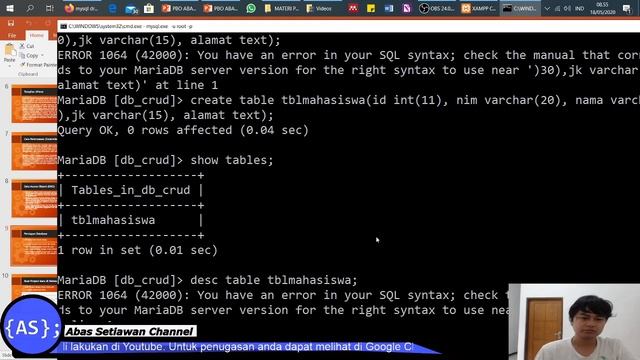Click the webcam overlay video
The height and width of the screenshot is (360, 640).
point(574,322)
